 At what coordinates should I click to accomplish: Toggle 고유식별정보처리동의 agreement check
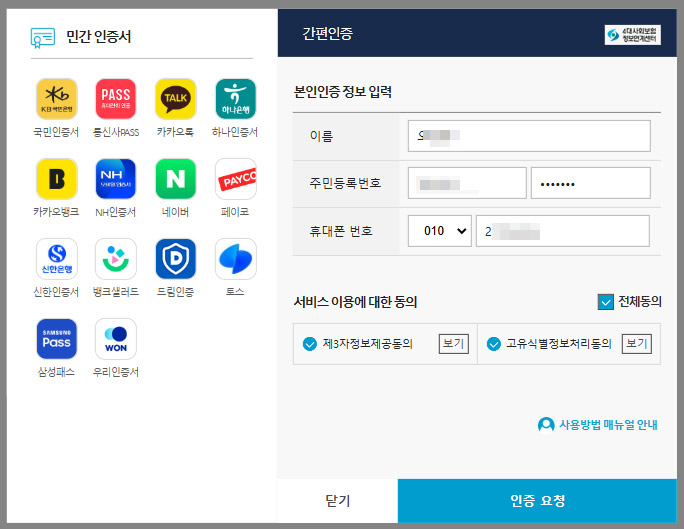[x=494, y=344]
